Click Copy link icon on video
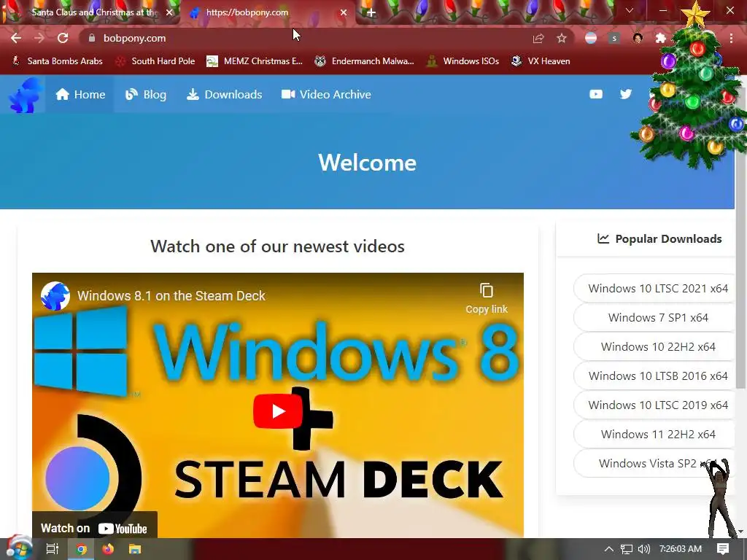The height and width of the screenshot is (560, 747). [487, 298]
